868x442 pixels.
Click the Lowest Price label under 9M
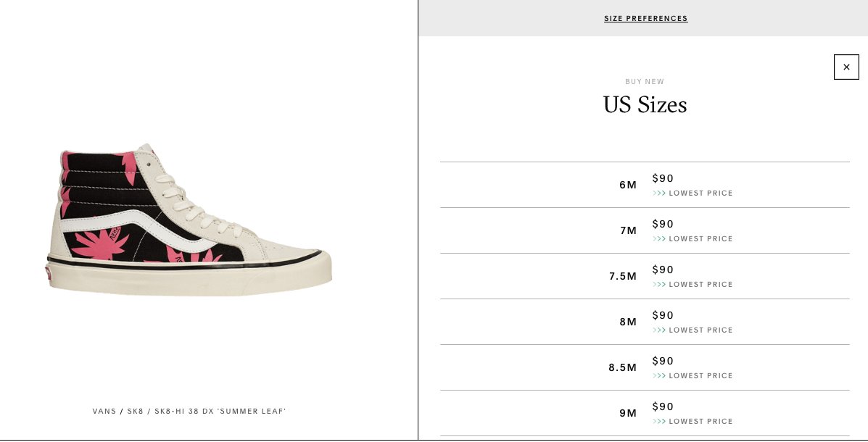click(x=700, y=422)
